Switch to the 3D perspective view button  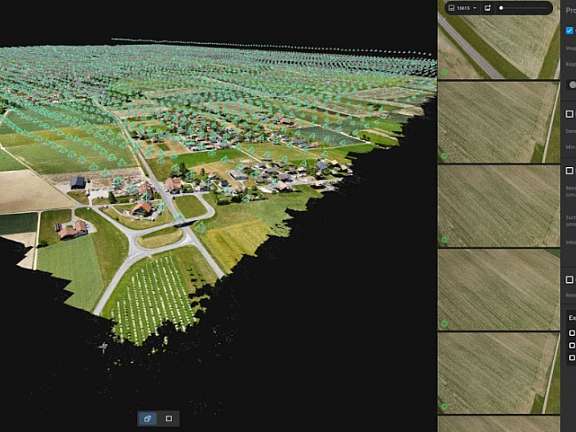pyautogui.click(x=148, y=418)
